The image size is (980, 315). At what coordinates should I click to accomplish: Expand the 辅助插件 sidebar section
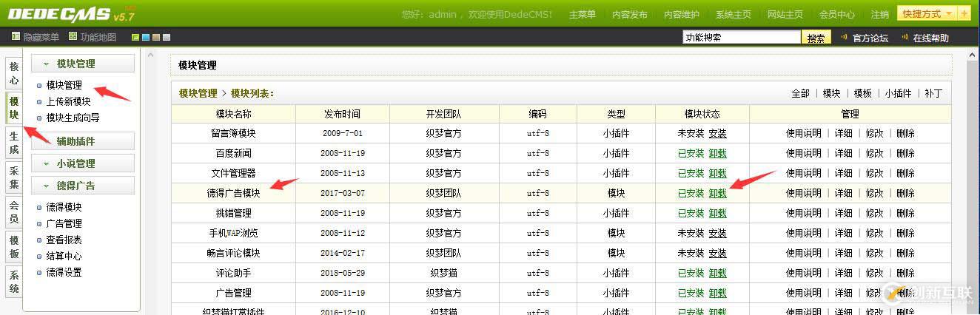(x=83, y=141)
